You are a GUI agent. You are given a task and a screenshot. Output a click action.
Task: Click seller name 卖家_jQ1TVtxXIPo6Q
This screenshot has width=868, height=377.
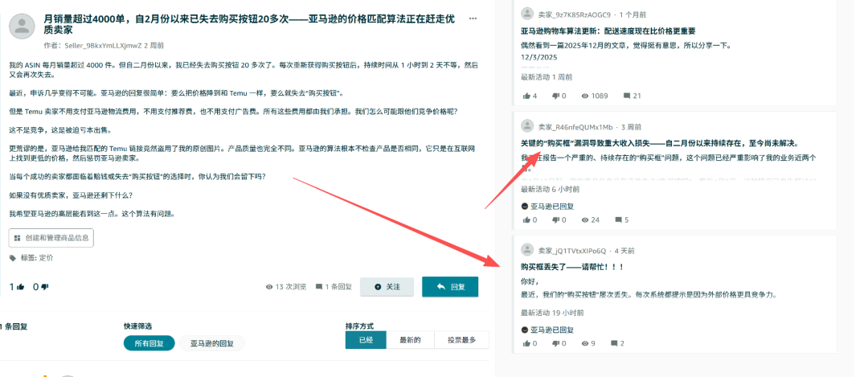pyautogui.click(x=572, y=250)
